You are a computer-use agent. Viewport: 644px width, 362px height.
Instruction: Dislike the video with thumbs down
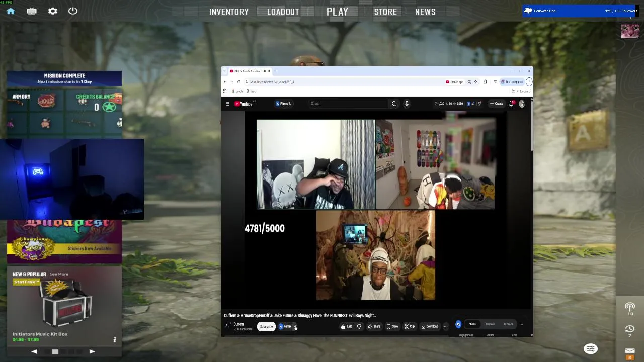[x=359, y=326]
